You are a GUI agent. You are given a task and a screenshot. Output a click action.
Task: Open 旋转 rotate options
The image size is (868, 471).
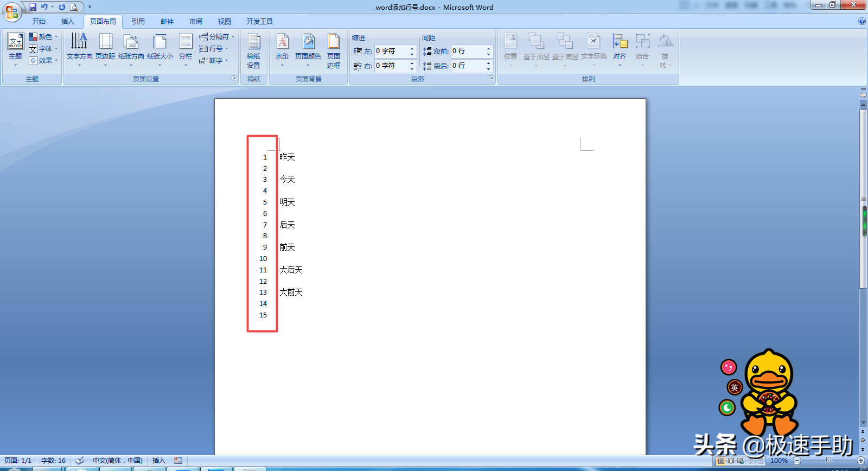point(665,51)
